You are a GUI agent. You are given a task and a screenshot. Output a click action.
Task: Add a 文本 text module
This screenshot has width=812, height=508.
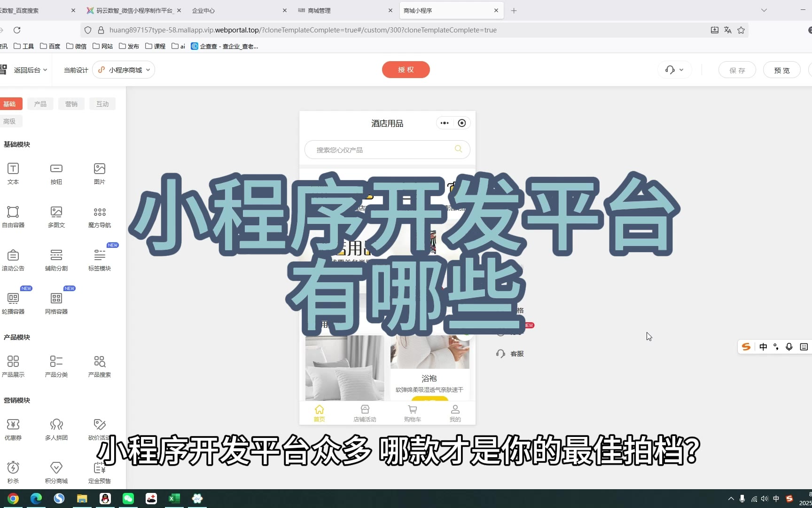click(x=13, y=174)
